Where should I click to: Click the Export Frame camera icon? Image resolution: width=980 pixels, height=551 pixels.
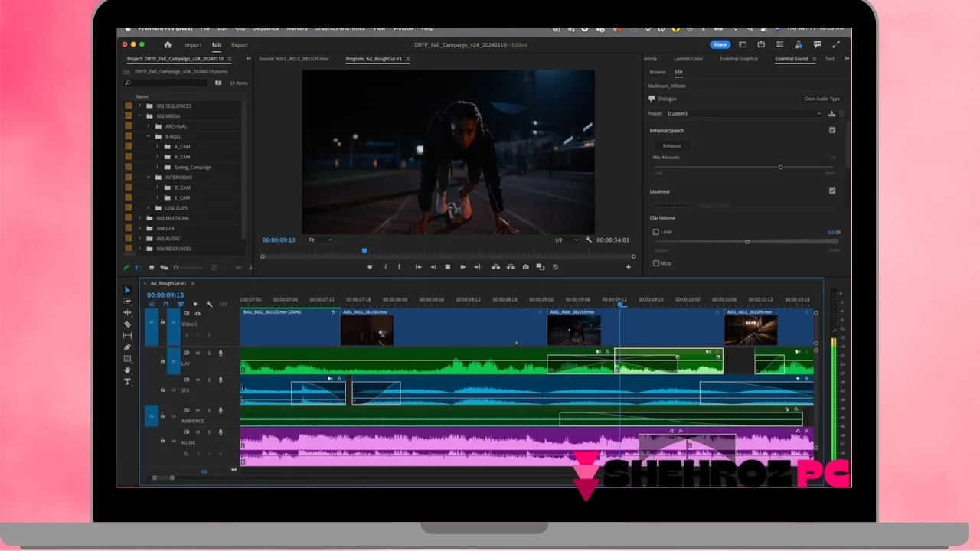[x=525, y=267]
